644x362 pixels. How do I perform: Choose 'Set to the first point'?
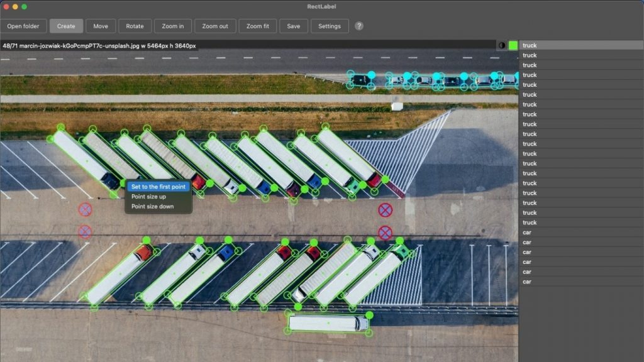[158, 187]
